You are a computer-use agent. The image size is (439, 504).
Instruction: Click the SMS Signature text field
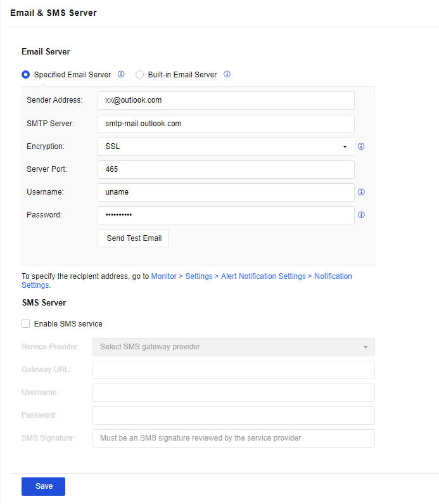point(233,438)
